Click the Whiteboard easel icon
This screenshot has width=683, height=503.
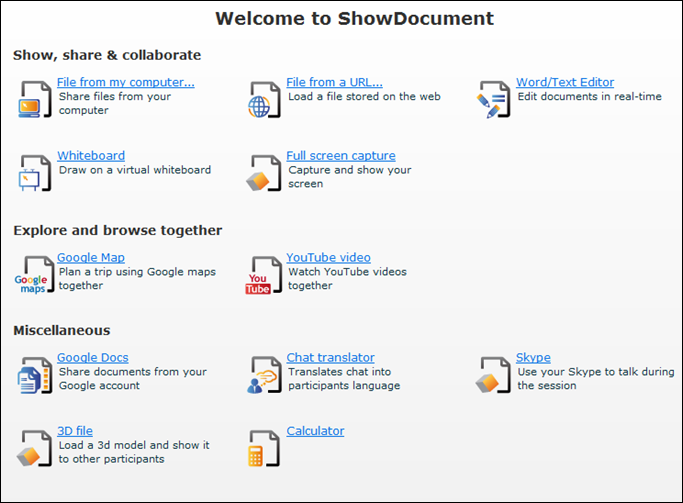pyautogui.click(x=33, y=173)
